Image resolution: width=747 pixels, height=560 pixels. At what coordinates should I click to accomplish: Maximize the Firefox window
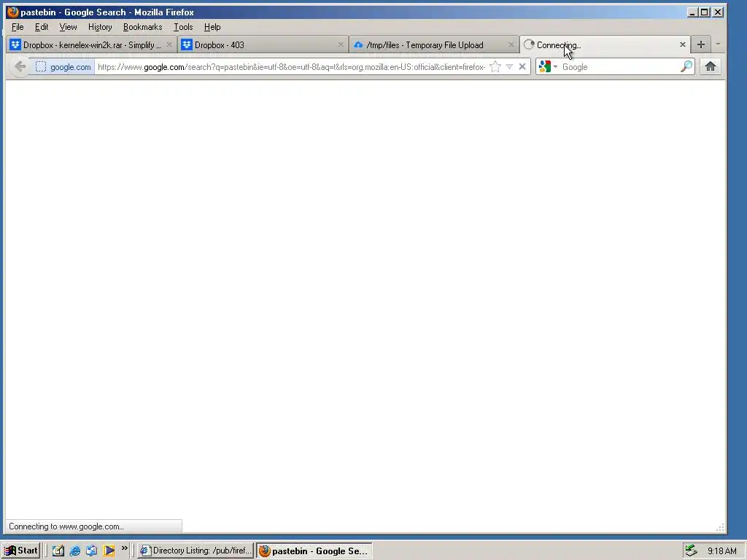point(705,12)
